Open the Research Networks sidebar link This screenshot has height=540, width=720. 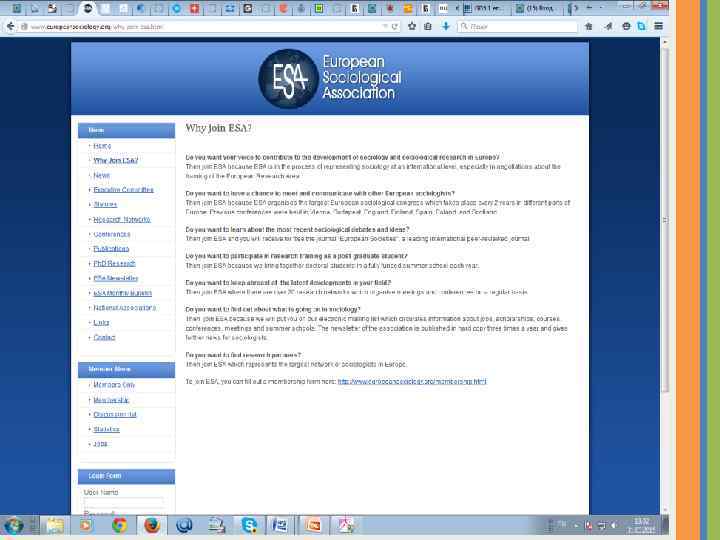click(122, 220)
